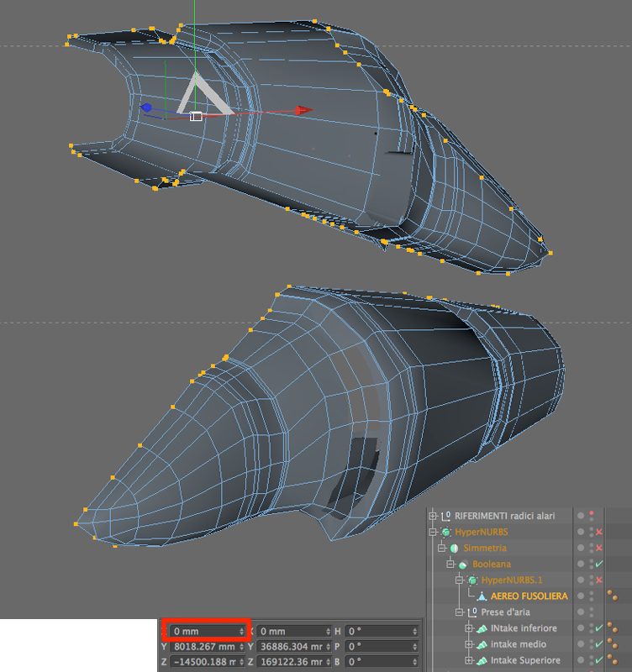Click the layer dot of Booleana row
This screenshot has width=632, height=672.
[581, 564]
